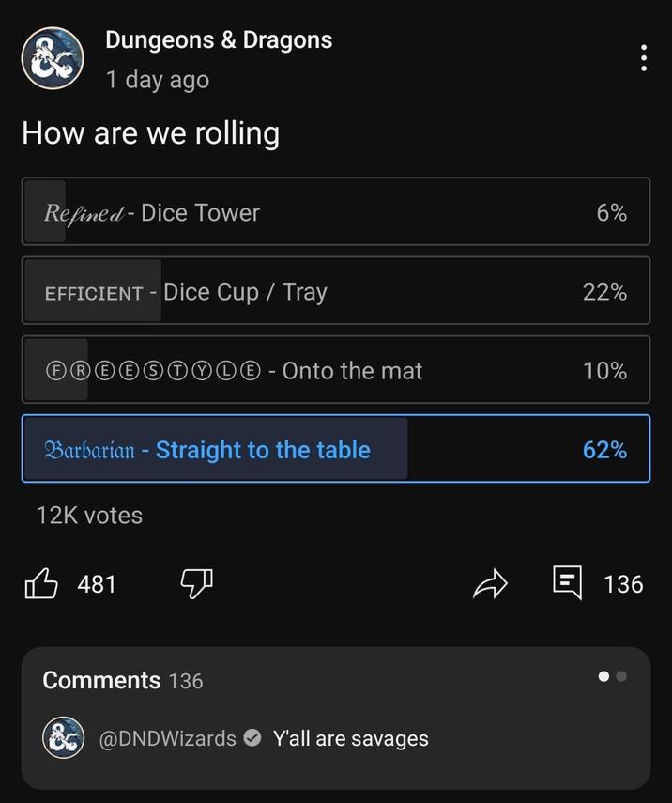672x803 pixels.
Task: Like the poll post
Action: [x=41, y=584]
